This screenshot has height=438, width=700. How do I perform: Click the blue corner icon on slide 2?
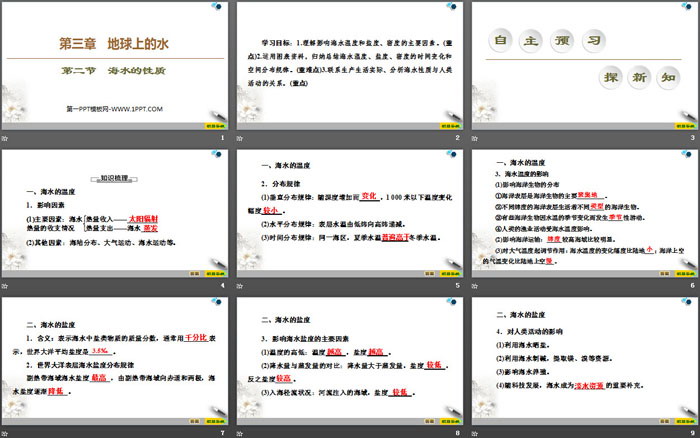click(452, 6)
